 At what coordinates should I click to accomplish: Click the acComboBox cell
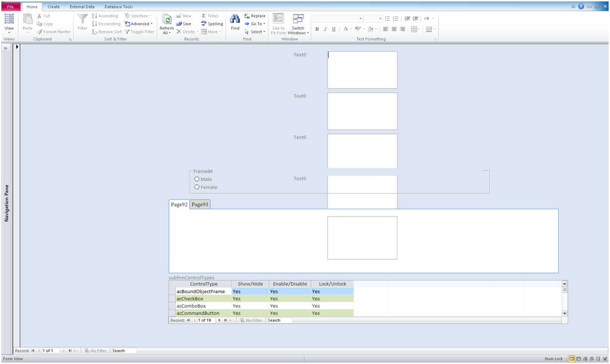pos(204,306)
